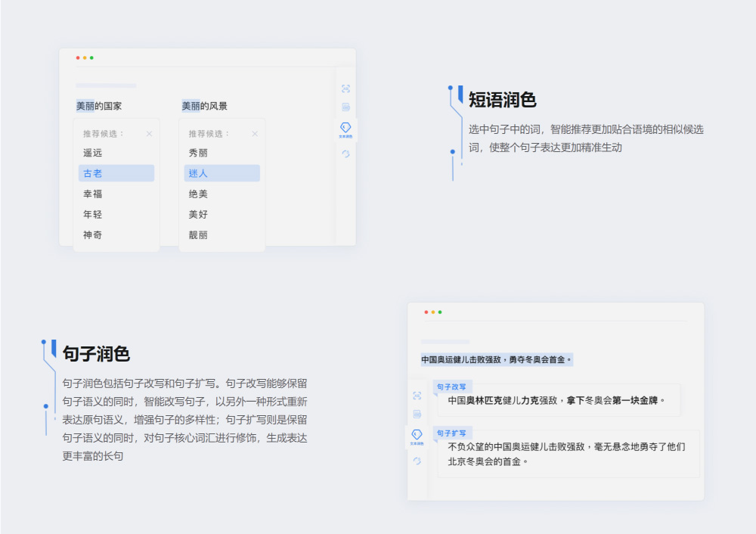Click the topmost sidebar icon in bottom window
The image size is (756, 534).
click(417, 395)
